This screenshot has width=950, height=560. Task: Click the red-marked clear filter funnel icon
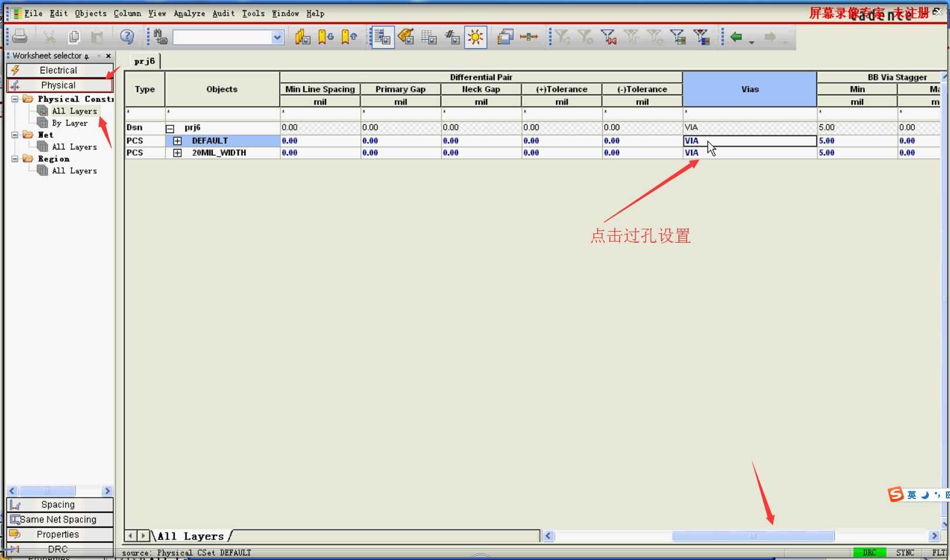(x=609, y=37)
